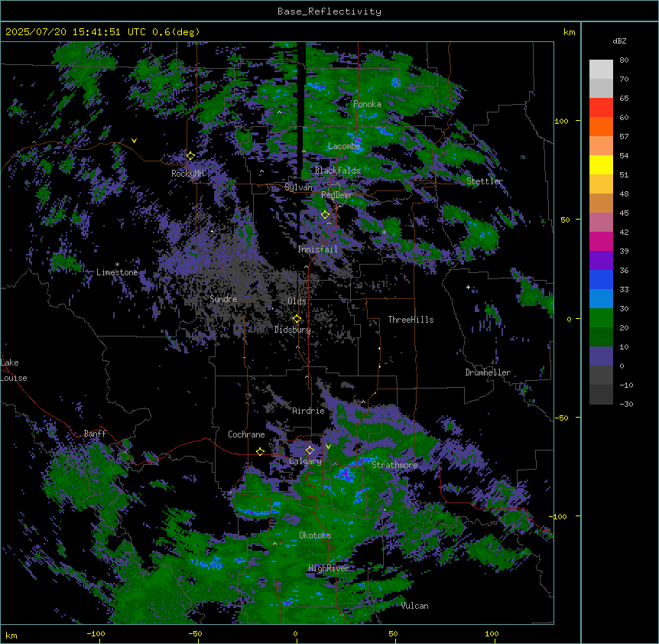Click the Innisfail town label
The height and width of the screenshot is (644, 659).
click(x=317, y=249)
